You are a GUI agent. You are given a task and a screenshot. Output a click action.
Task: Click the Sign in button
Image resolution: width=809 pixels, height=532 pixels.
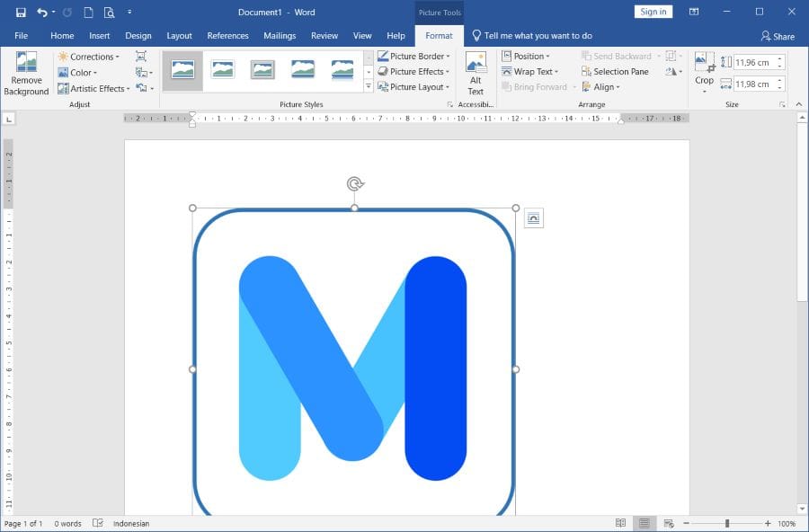click(x=653, y=12)
